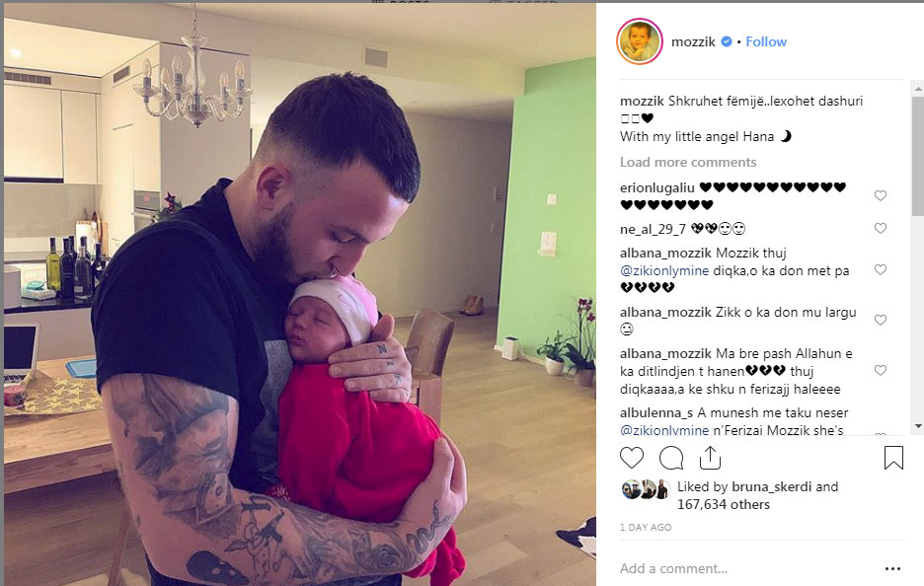Click the scrollbar up arrow in comments
Viewport: 924px width, 586px height.
(918, 89)
